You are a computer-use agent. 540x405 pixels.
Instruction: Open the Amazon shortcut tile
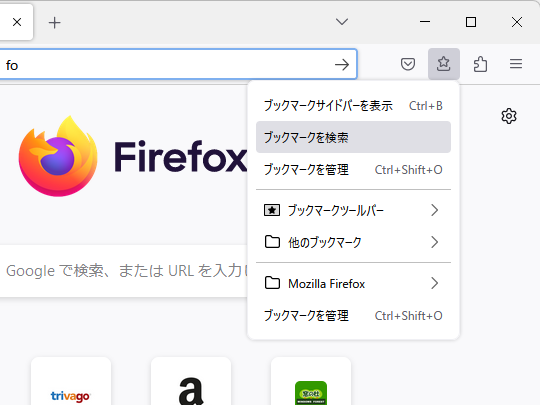click(191, 381)
